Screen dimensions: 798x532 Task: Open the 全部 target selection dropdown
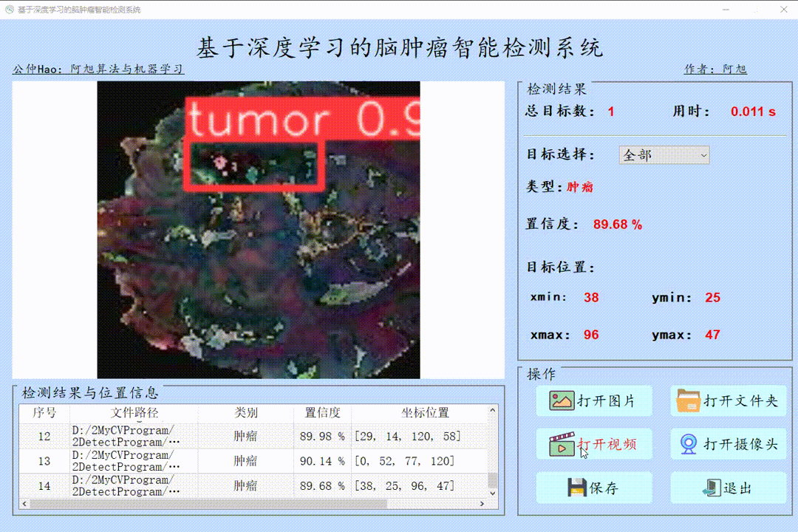[663, 155]
